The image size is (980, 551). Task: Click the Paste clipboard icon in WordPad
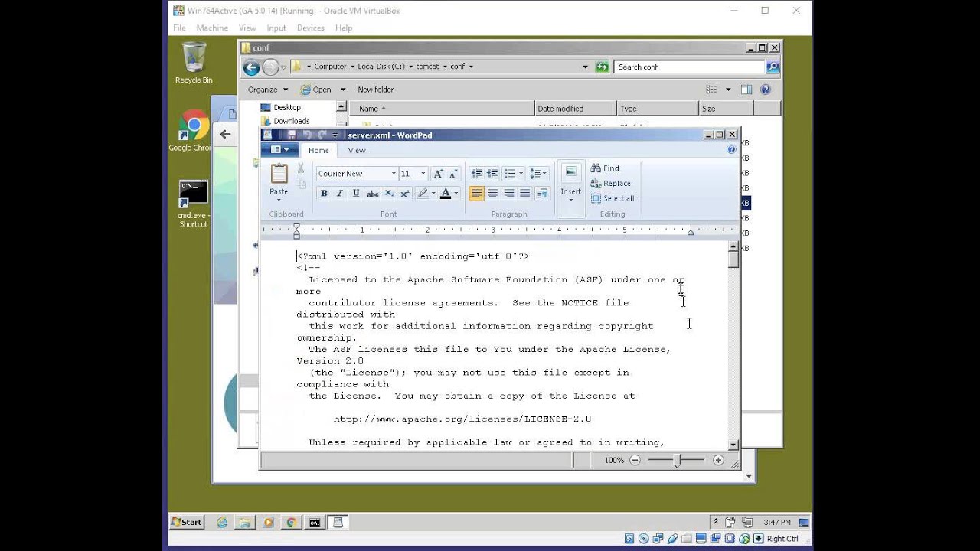click(279, 174)
